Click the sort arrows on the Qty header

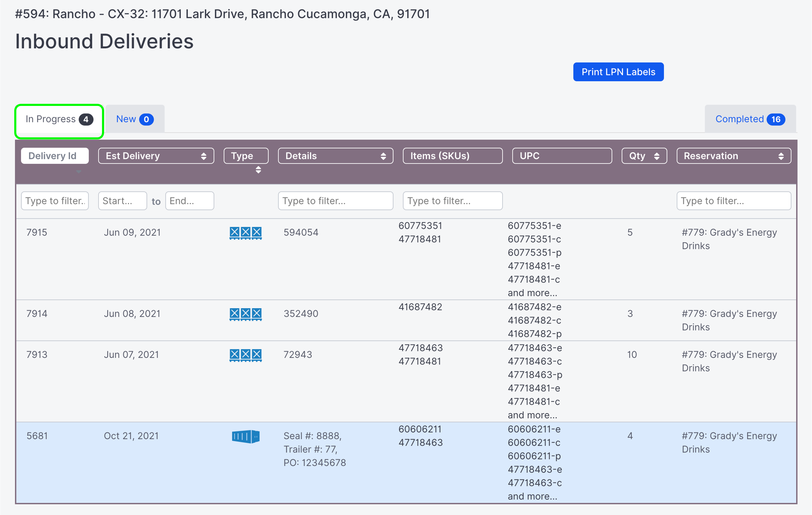click(x=657, y=156)
